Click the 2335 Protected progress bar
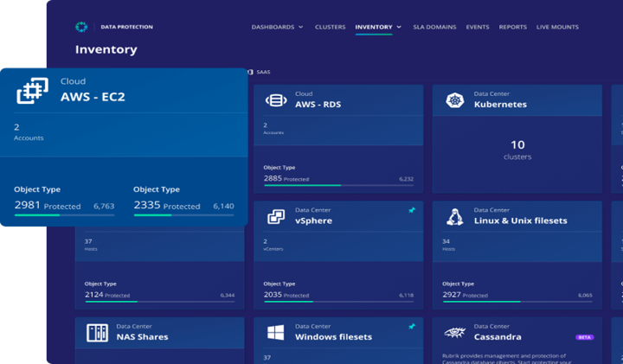The width and height of the screenshot is (623, 364). [184, 215]
